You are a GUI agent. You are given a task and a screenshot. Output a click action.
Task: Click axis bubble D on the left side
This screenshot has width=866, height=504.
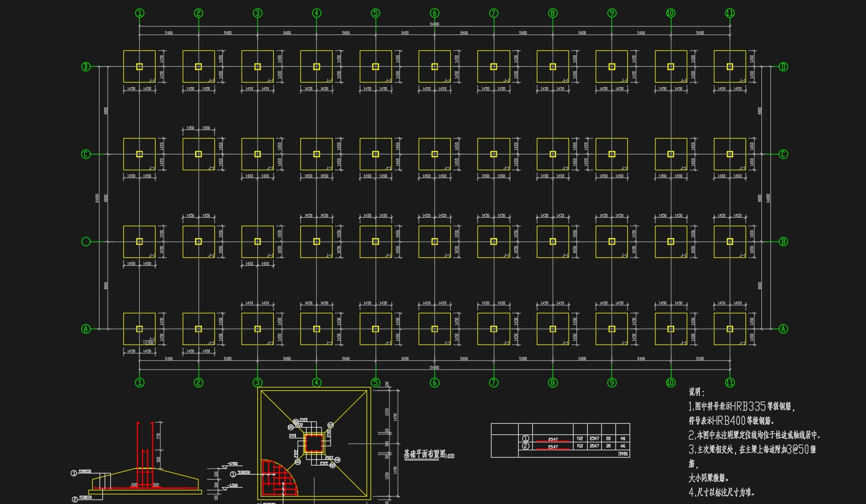tap(86, 67)
